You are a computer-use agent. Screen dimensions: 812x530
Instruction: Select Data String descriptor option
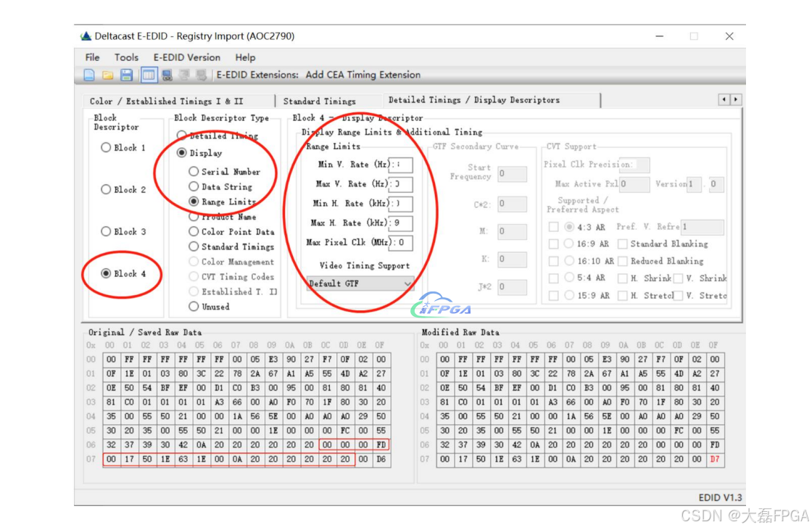point(194,186)
